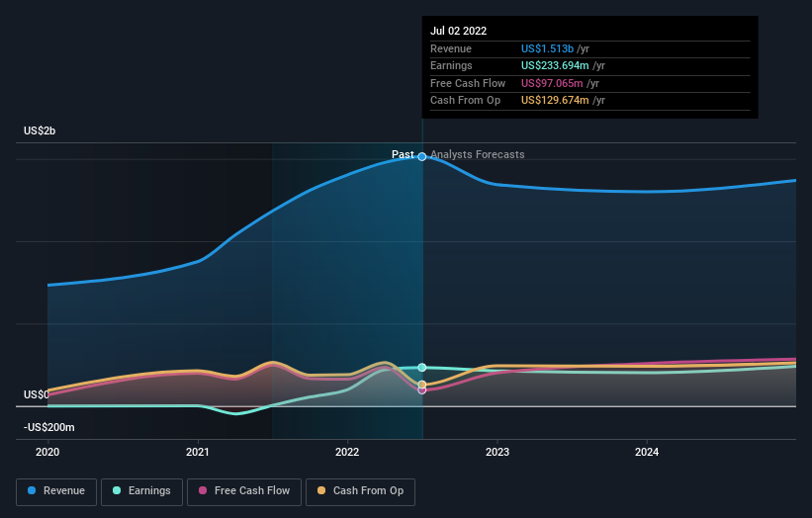Toggle the Free Cash Flow legend item
Image resolution: width=812 pixels, height=518 pixels.
244,491
